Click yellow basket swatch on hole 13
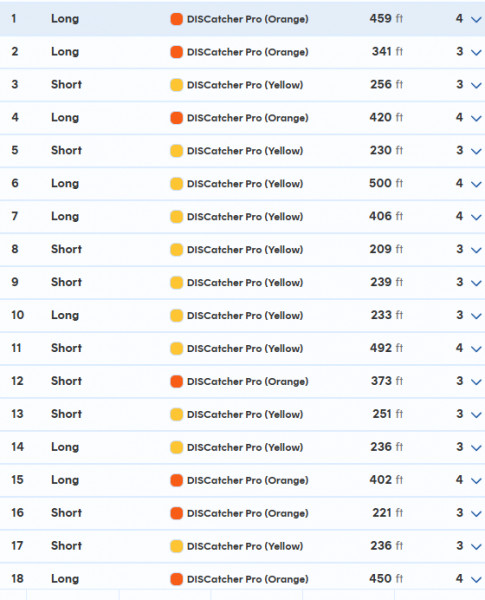This screenshot has height=600, width=485. [176, 414]
